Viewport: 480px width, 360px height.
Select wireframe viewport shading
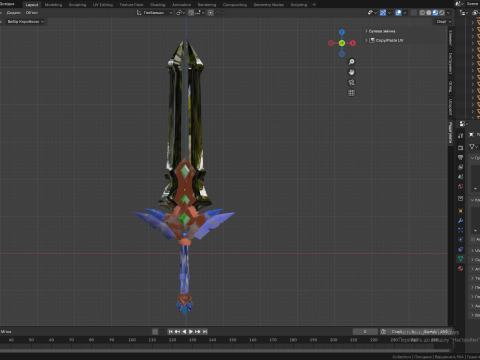pyautogui.click(x=422, y=13)
